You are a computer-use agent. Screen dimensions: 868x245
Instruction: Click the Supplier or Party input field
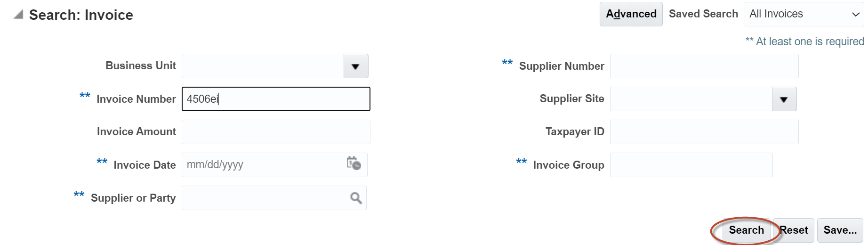click(265, 198)
